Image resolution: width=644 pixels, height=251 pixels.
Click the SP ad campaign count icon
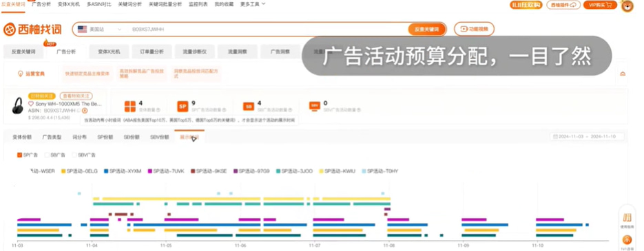(x=183, y=106)
